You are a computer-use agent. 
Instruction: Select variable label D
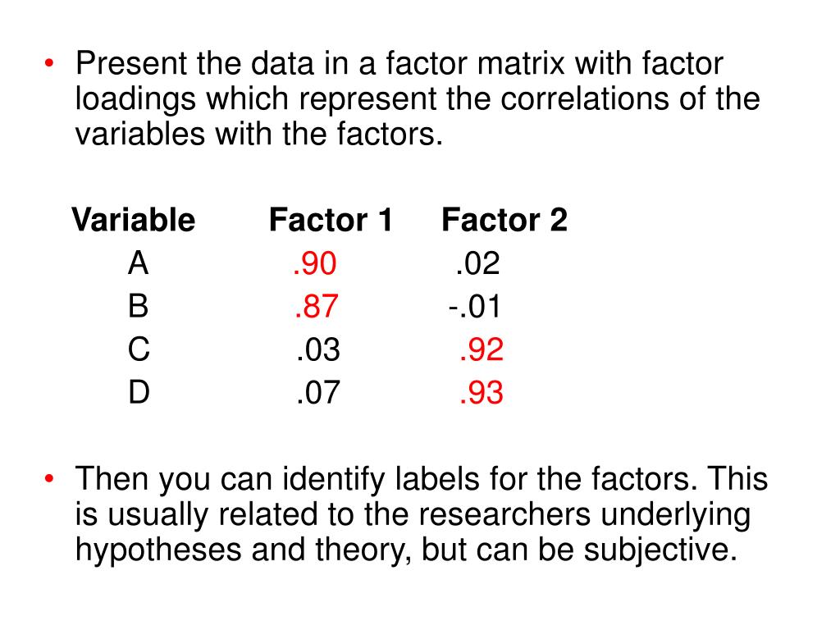pos(139,392)
